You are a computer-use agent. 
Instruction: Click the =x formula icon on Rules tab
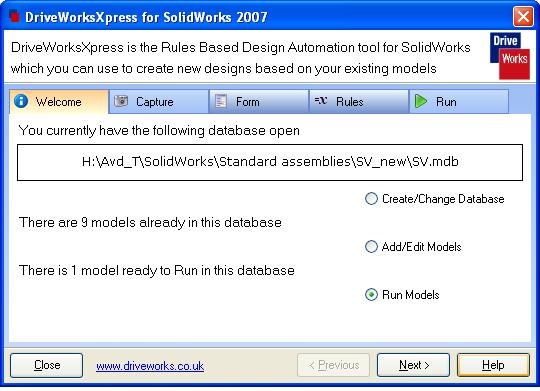coord(321,100)
